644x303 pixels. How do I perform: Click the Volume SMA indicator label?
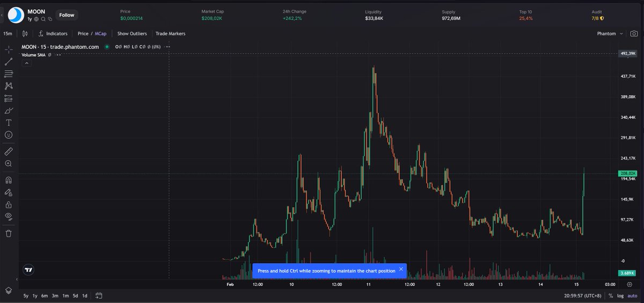click(33, 55)
